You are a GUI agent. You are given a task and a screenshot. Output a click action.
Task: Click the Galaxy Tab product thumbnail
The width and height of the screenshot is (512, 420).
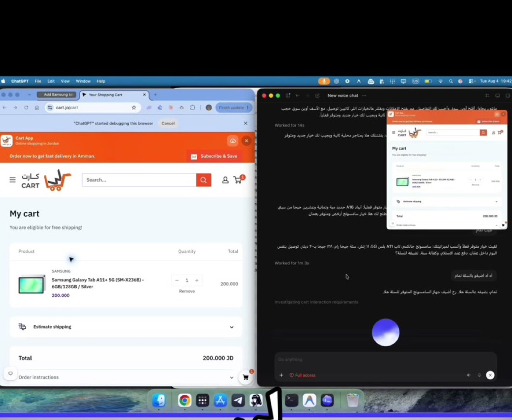32,284
